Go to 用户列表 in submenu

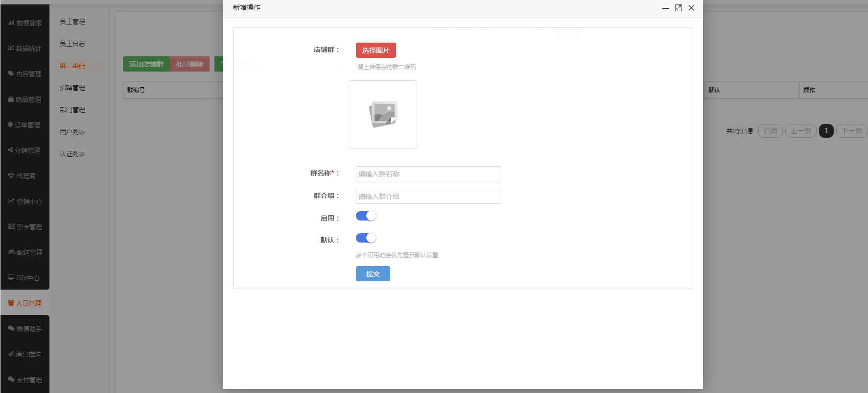[72, 132]
